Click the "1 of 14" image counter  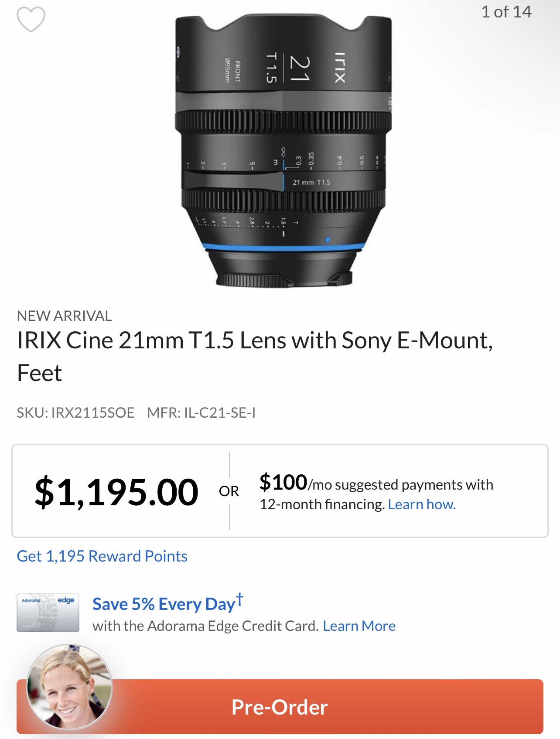click(x=506, y=12)
